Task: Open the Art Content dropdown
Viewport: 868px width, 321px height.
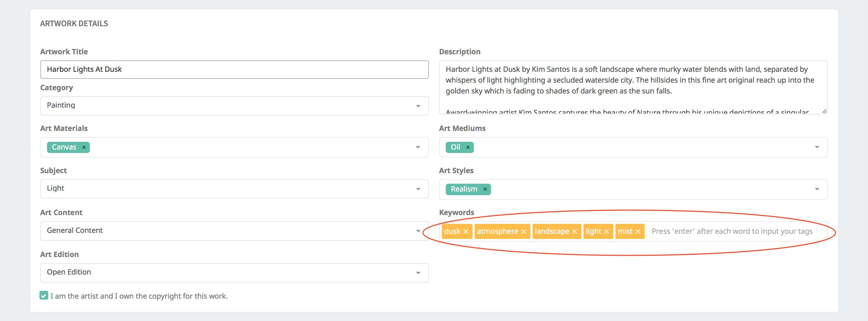Action: pos(234,231)
